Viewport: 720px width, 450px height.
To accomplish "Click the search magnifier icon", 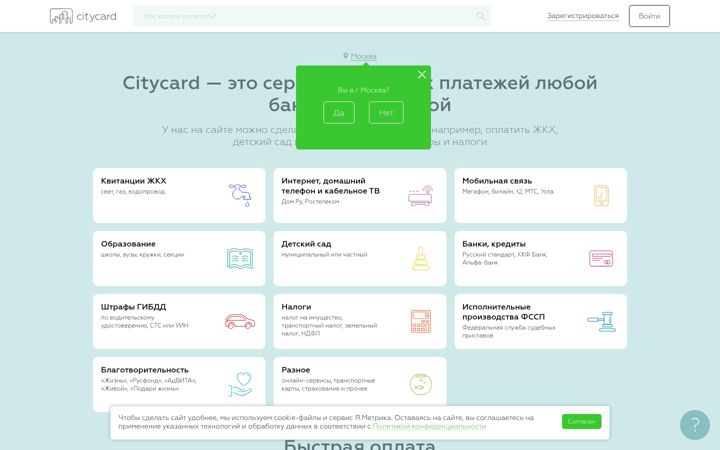I will pos(480,16).
